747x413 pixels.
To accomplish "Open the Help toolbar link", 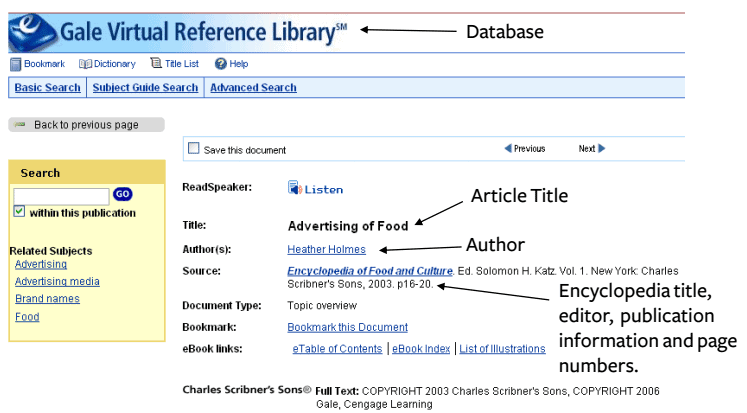I will pos(239,64).
